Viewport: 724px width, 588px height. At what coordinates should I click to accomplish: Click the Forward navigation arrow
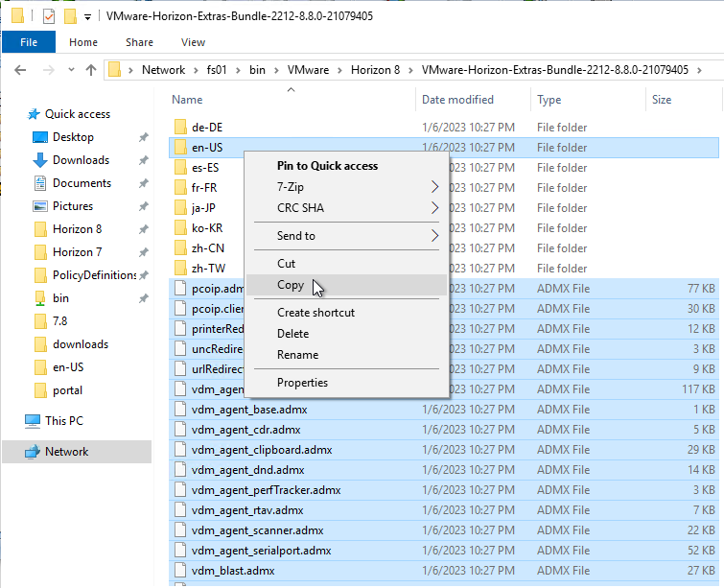point(49,70)
